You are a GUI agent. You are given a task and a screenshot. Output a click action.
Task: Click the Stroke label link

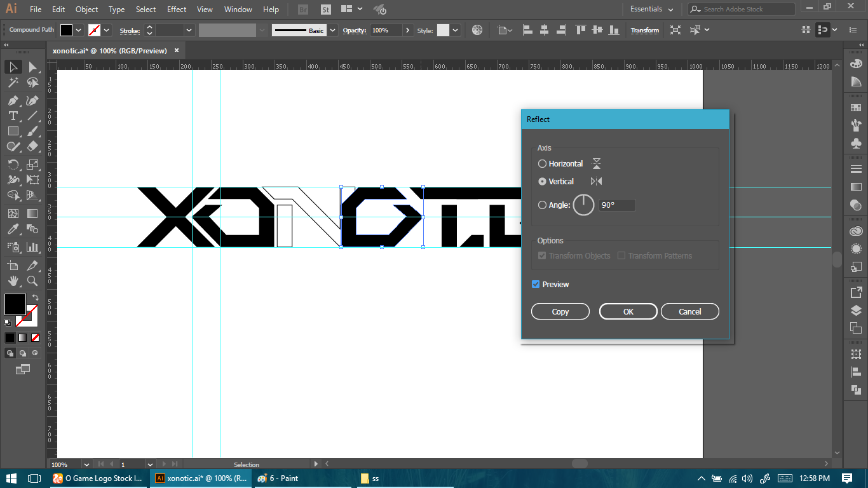click(130, 30)
